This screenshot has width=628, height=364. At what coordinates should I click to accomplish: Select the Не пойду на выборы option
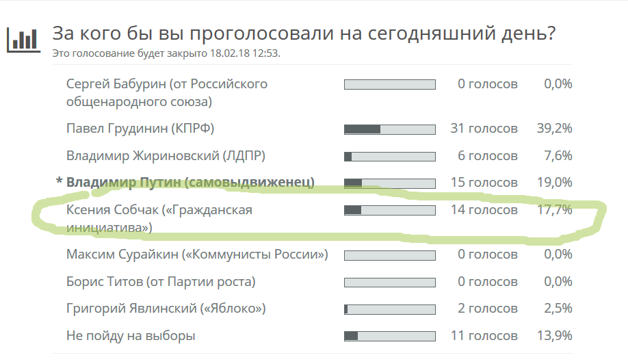tap(131, 336)
